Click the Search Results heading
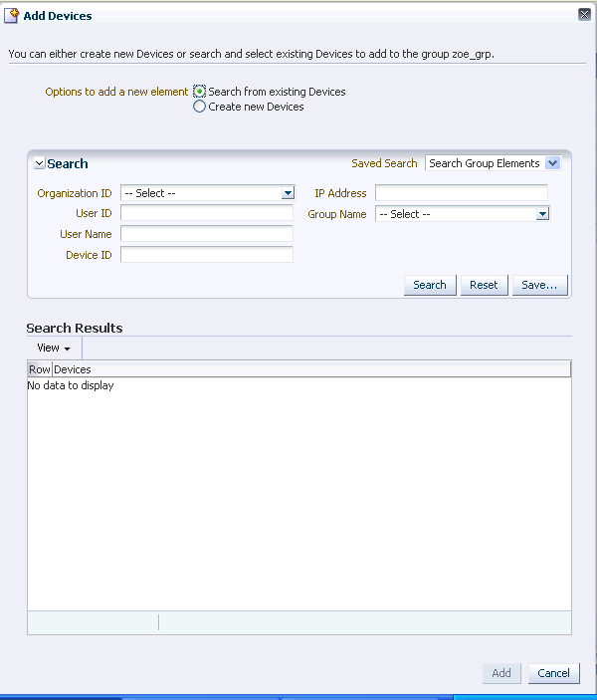 75,329
